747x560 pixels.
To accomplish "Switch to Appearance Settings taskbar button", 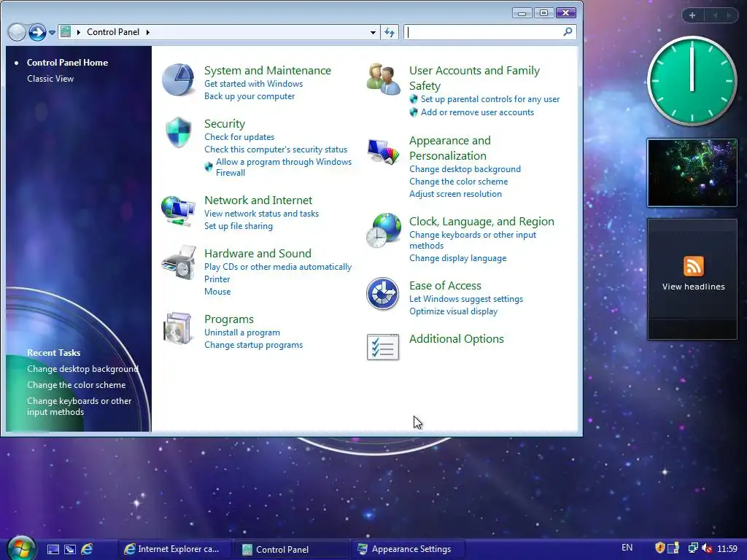I will [x=409, y=549].
